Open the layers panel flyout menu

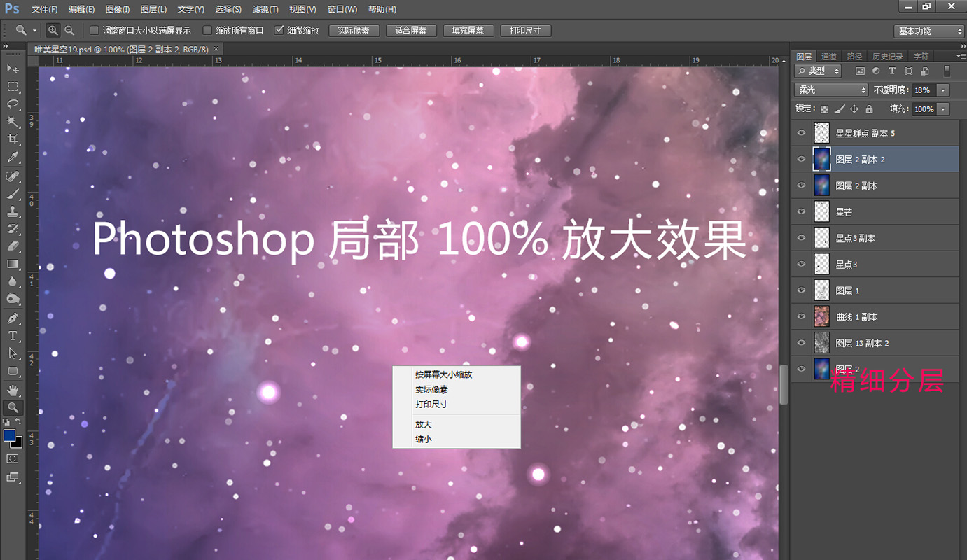(962, 56)
